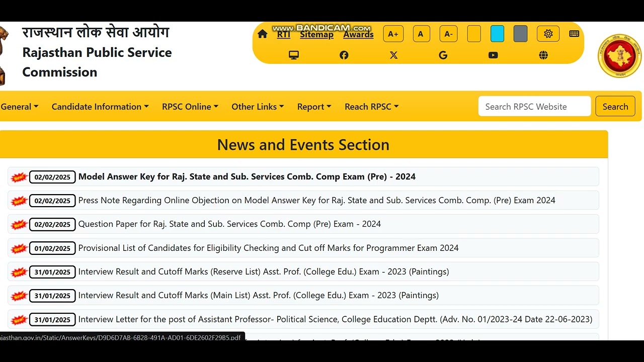Click the globe language icon
Viewport: 644px width, 362px height.
[x=543, y=55]
